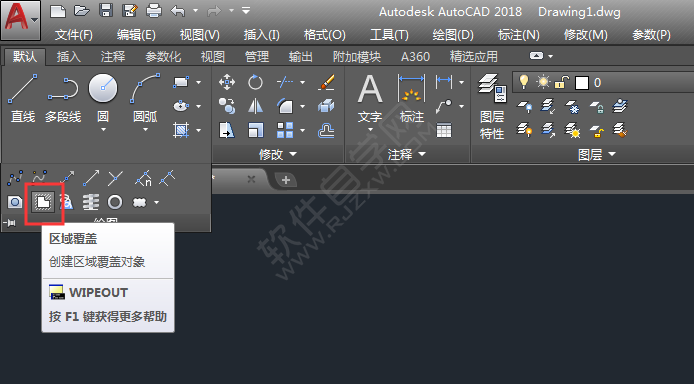Select the Arc (圆弧) tool
The image size is (694, 384).
[x=145, y=97]
